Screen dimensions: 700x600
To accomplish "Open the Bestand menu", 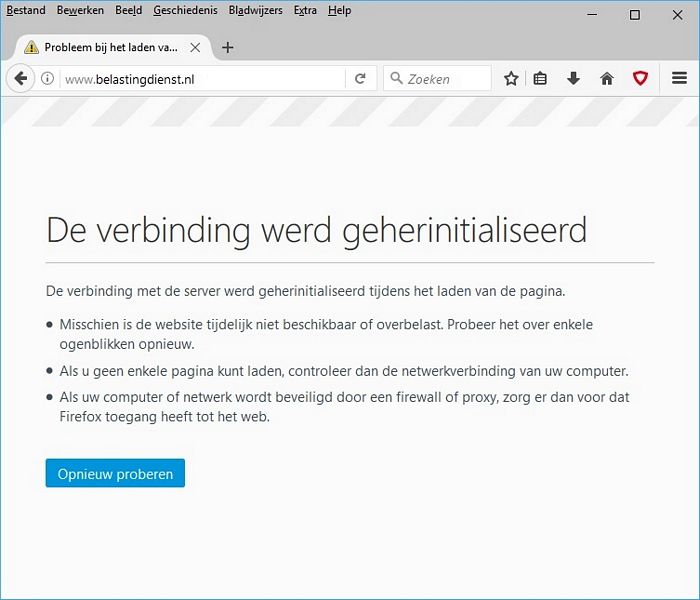I will tap(26, 11).
